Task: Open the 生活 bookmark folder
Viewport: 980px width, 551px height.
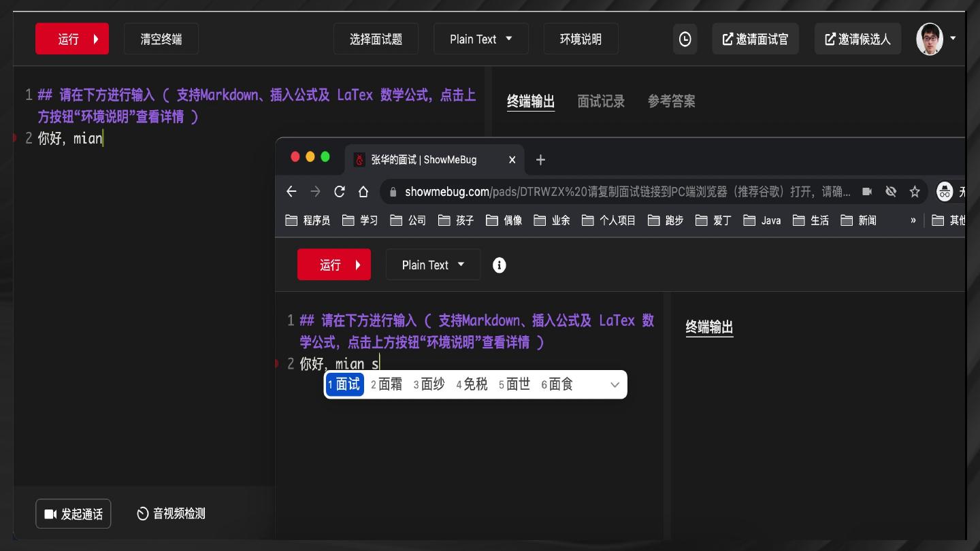Action: tap(811, 220)
